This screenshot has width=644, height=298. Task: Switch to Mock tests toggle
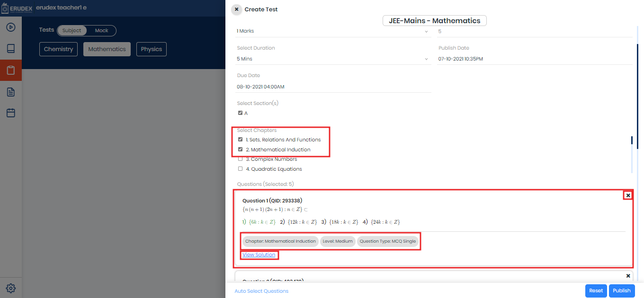click(x=101, y=31)
